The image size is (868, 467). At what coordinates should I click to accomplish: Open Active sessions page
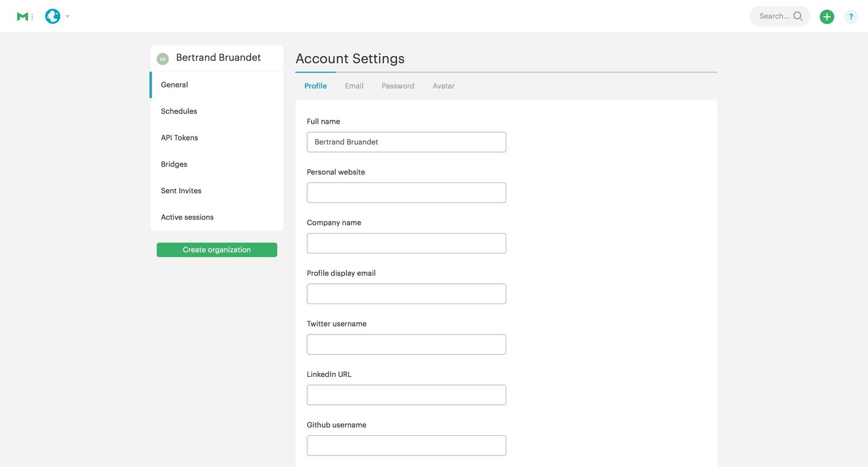[217, 217]
